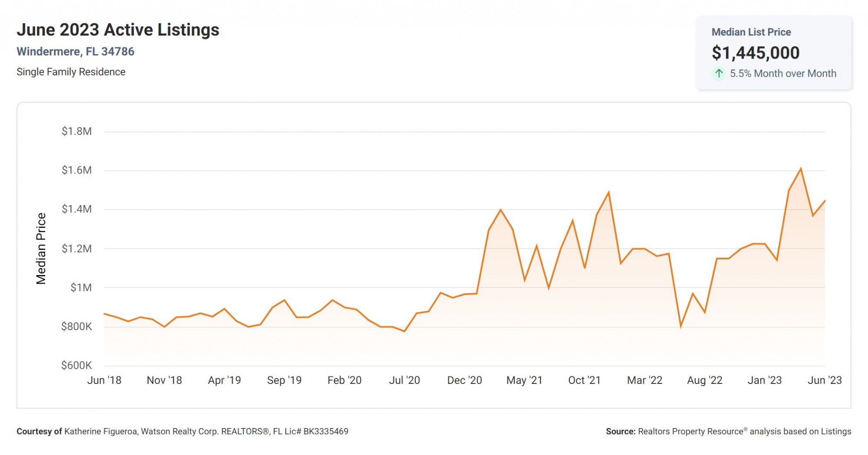Click the highest peak of the chart line
The height and width of the screenshot is (455, 868).
[x=801, y=169]
